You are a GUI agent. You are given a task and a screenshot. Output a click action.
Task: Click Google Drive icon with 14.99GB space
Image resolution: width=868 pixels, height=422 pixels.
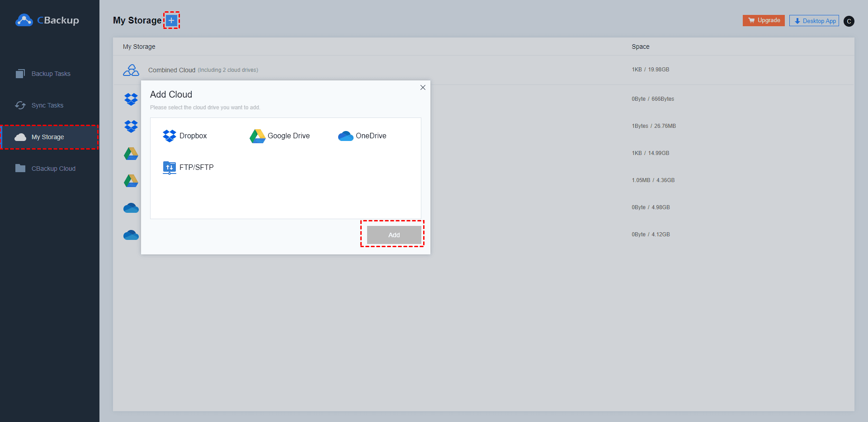click(x=131, y=154)
